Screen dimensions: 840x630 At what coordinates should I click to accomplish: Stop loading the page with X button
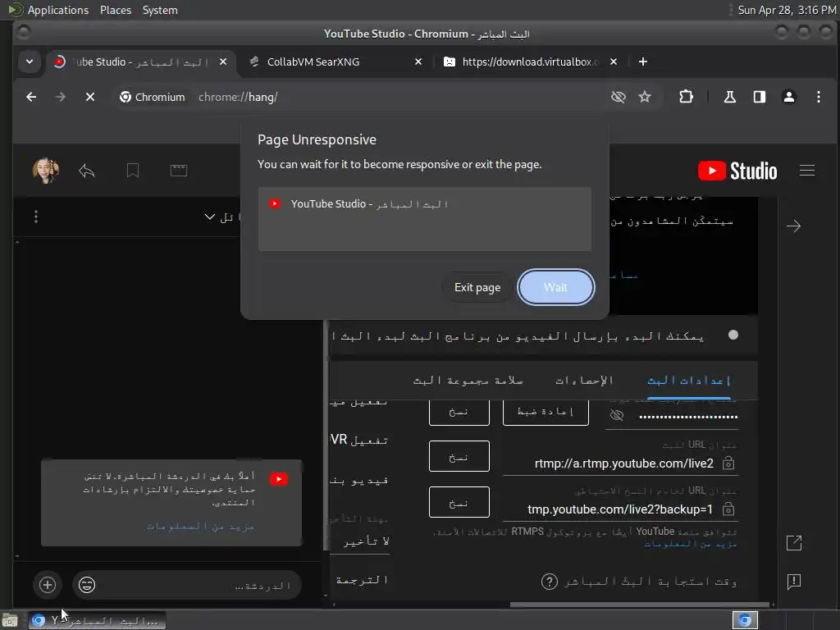point(90,97)
